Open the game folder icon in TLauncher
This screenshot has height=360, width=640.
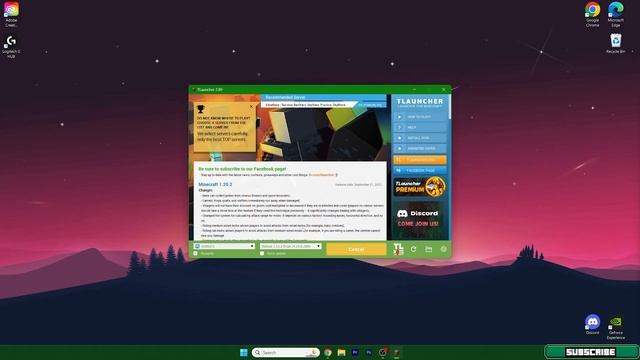point(429,249)
